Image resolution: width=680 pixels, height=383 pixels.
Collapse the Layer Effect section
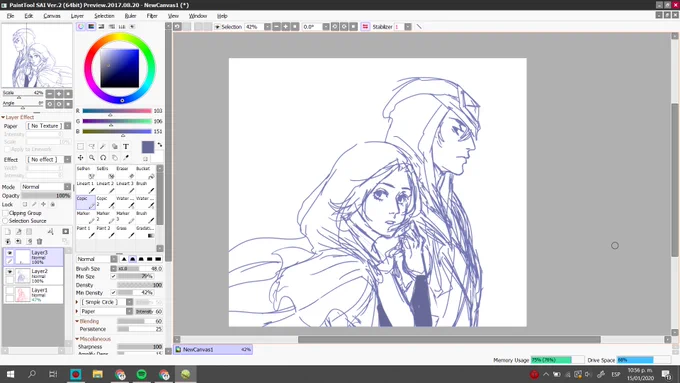pyautogui.click(x=3, y=117)
